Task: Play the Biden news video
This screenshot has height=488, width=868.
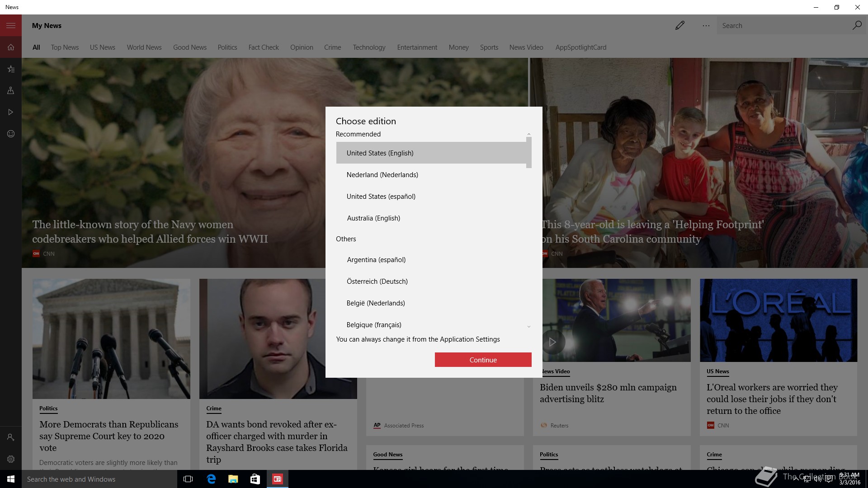Action: pos(552,342)
